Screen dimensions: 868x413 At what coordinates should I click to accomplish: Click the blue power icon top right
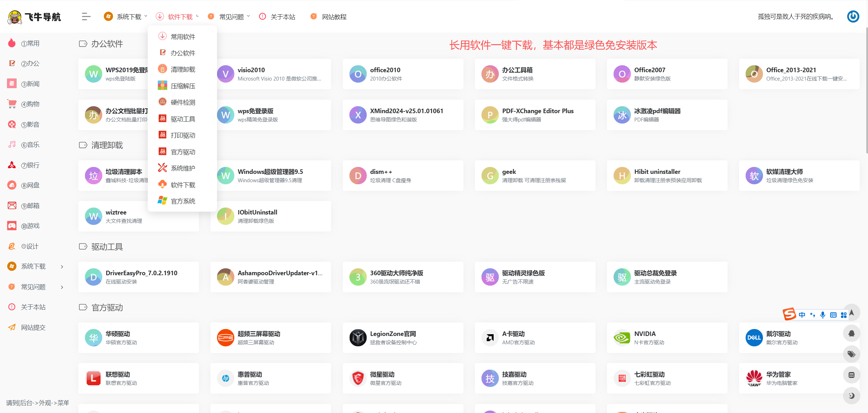tap(853, 16)
